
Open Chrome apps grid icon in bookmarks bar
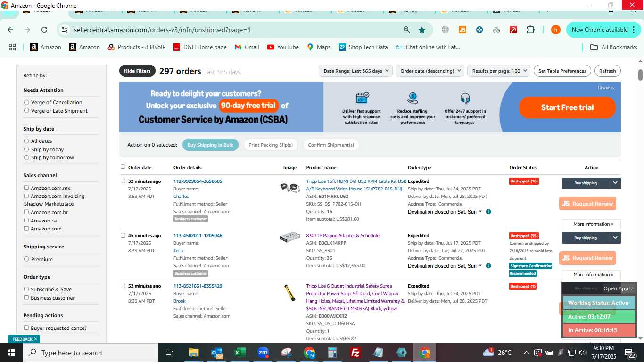coord(12,47)
